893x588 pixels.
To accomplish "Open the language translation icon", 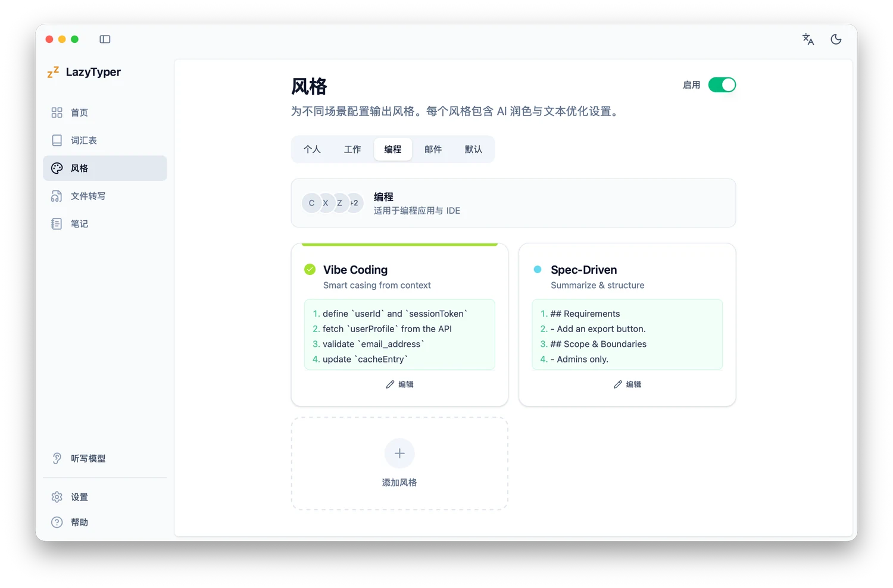I will tap(808, 39).
